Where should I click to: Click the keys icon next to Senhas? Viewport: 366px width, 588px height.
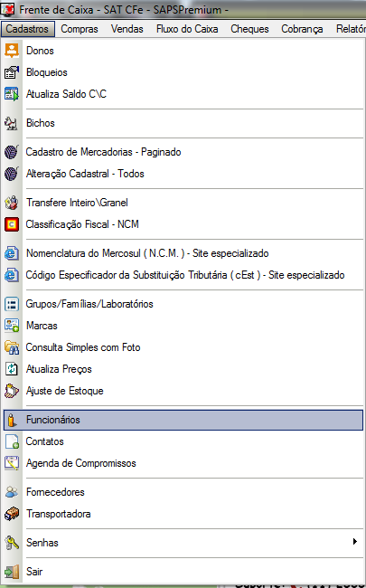point(12,543)
